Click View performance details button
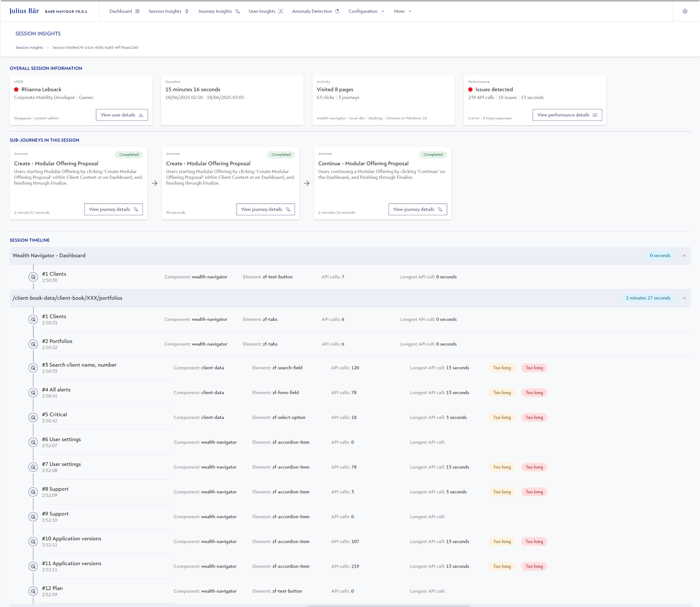The height and width of the screenshot is (607, 700). [567, 115]
